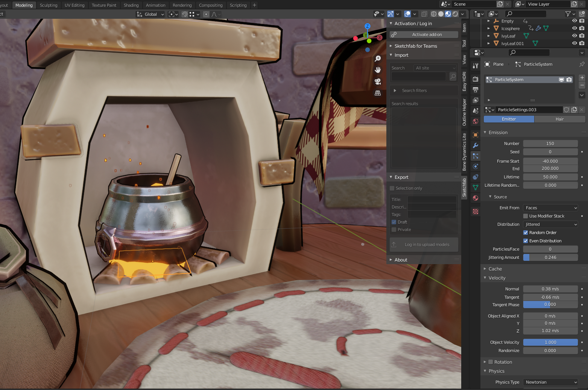The height and width of the screenshot is (390, 588).
Task: Open Physics Type Newtonian dropdown
Action: coord(550,382)
